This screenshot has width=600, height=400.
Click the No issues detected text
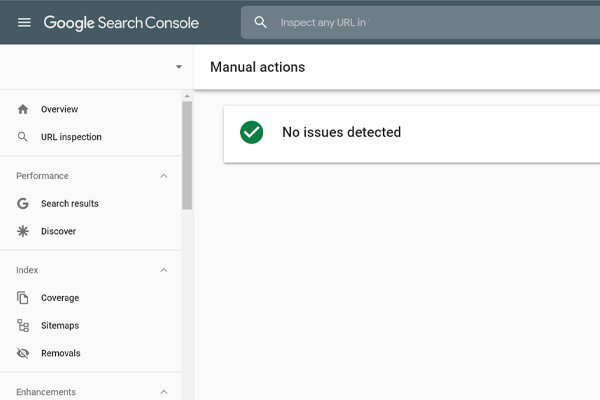pos(342,132)
